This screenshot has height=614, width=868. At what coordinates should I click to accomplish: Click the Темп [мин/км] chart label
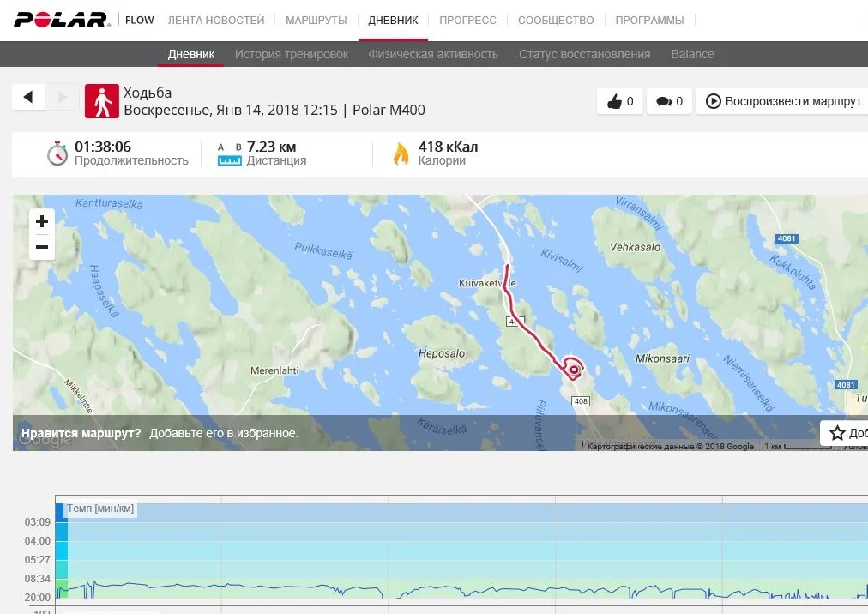click(x=100, y=509)
